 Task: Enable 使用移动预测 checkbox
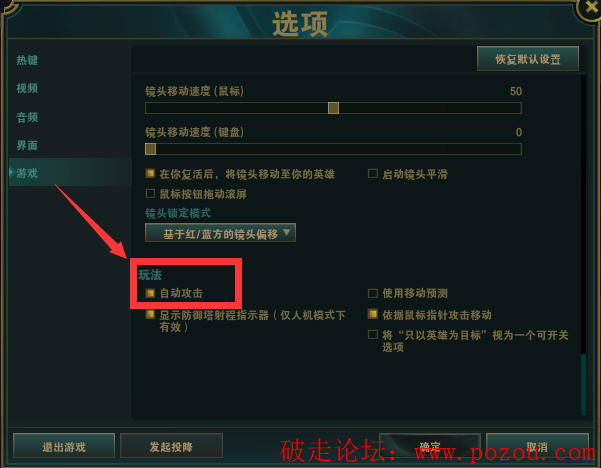point(373,293)
